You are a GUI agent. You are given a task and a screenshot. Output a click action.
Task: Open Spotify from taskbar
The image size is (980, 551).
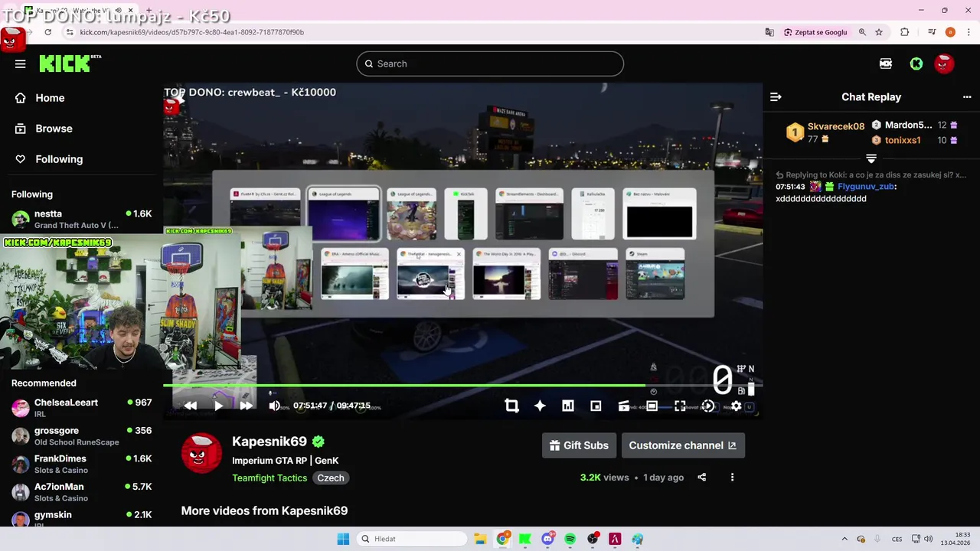pyautogui.click(x=570, y=539)
